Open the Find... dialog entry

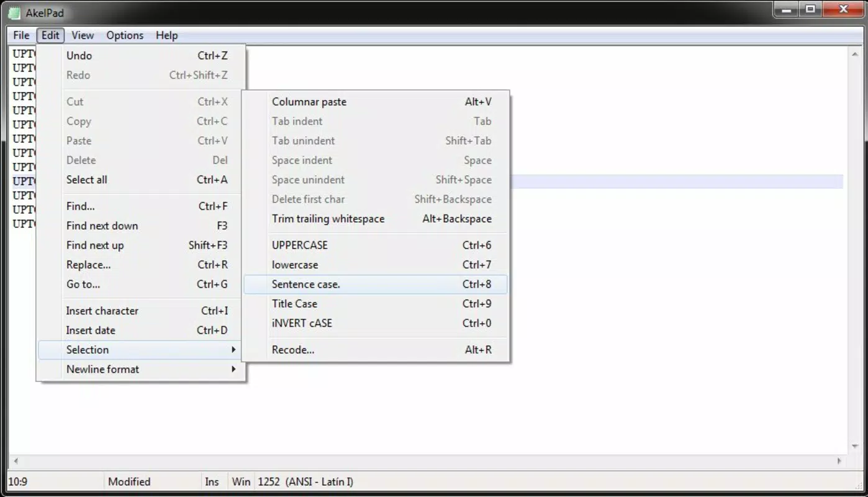142,206
